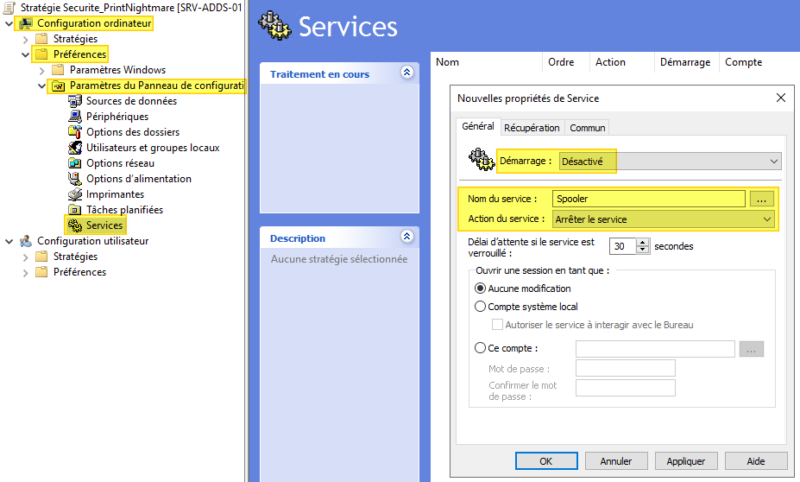Viewport: 800px width, 482px height.
Task: Tick Autoriser le service à interagir avec le Bureau
Action: pos(497,324)
